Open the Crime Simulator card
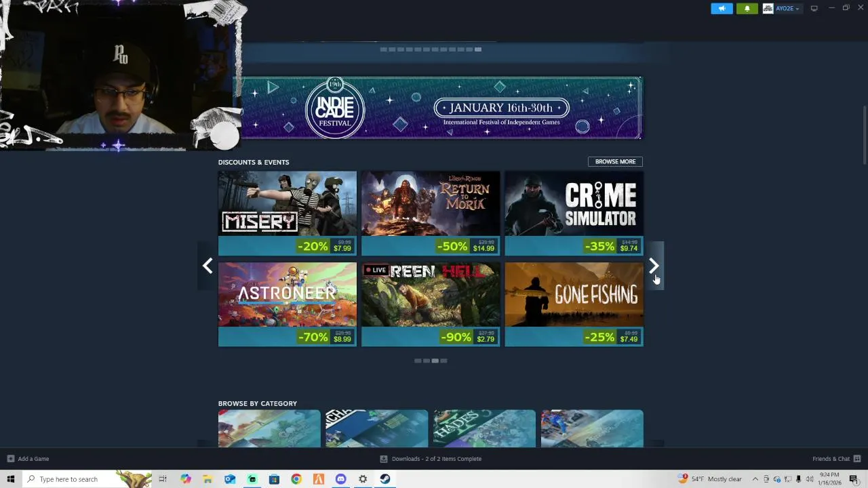 pyautogui.click(x=574, y=213)
